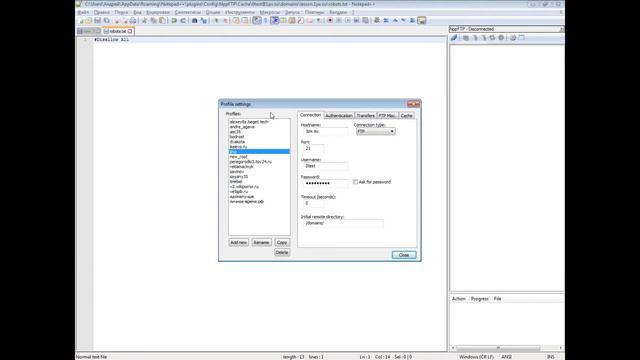Click Notepad++ Find (binoculars) icon
The width and height of the screenshot is (640, 360).
click(x=195, y=20)
